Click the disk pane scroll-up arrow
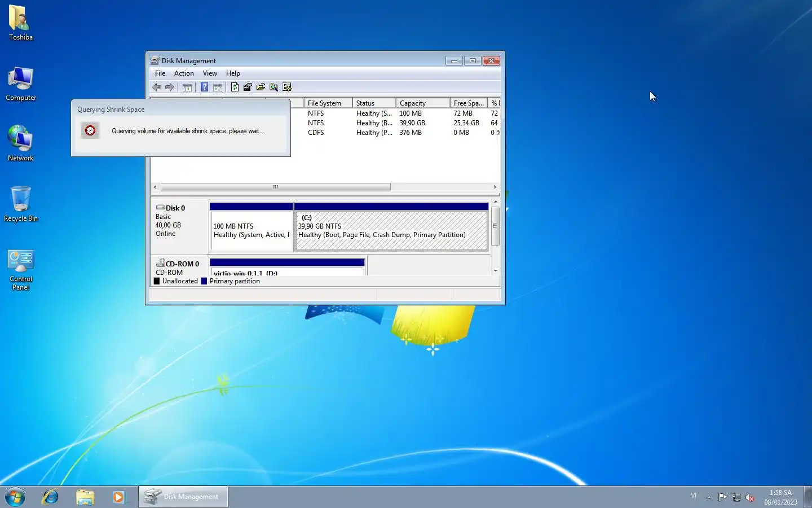The image size is (812, 508). [x=496, y=202]
